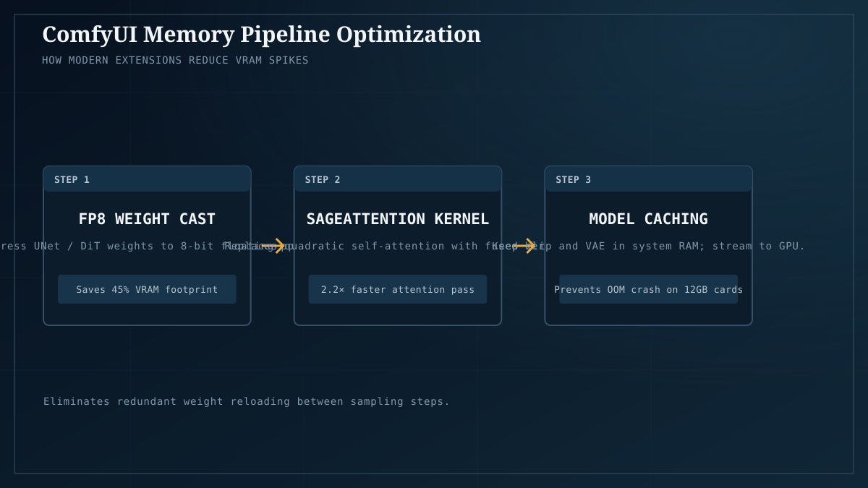
Task: Click the quadratic self-attention description text
Action: [383, 246]
